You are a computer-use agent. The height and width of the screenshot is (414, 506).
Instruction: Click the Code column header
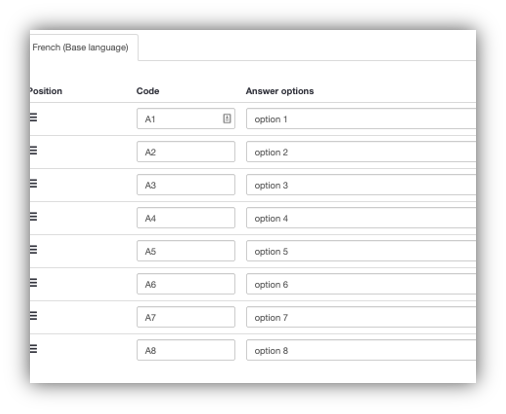(x=148, y=91)
